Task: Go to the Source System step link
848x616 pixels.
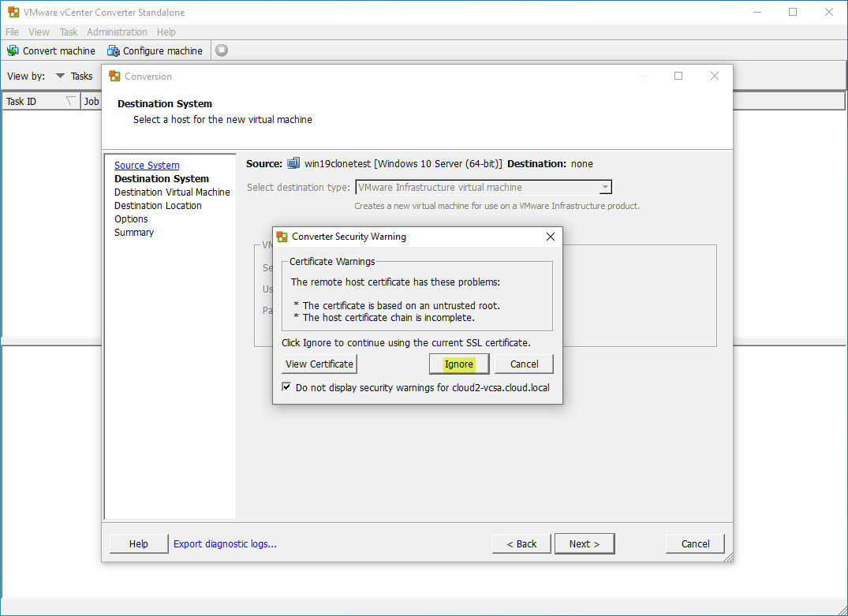Action: coord(147,166)
